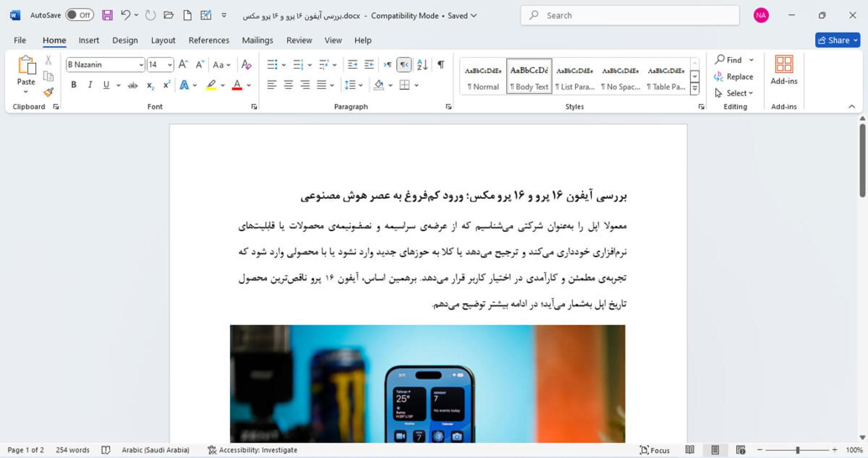This screenshot has height=458, width=868.
Task: Save the document with the floppy icon
Action: coord(107,15)
